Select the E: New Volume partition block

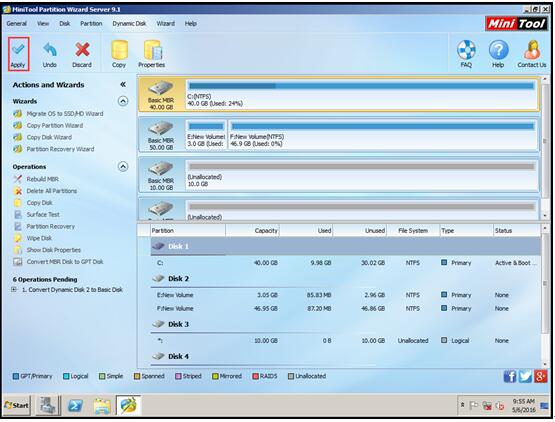coord(206,135)
